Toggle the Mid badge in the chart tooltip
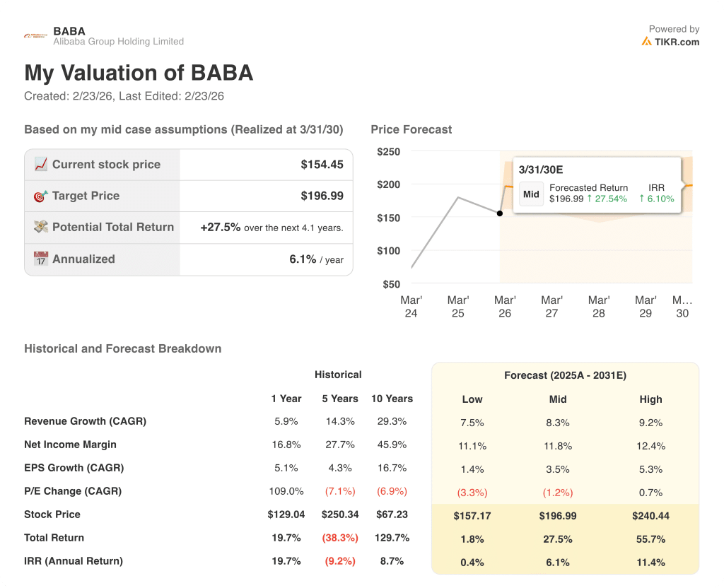Screen dimensions: 724x588 tap(531, 193)
